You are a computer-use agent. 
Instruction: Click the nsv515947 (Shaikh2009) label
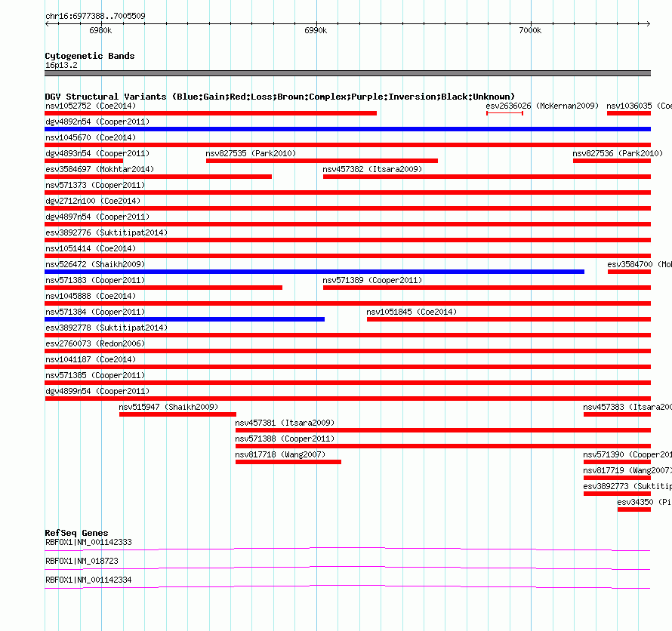(x=168, y=407)
